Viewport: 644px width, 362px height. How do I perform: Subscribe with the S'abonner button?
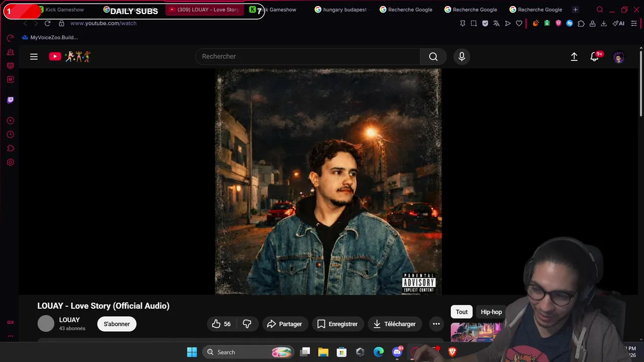[x=117, y=324]
